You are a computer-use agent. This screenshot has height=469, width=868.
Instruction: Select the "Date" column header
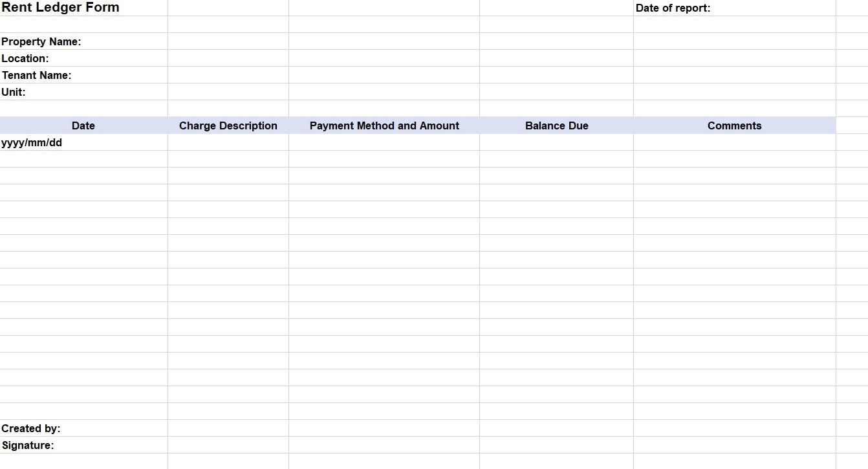83,125
